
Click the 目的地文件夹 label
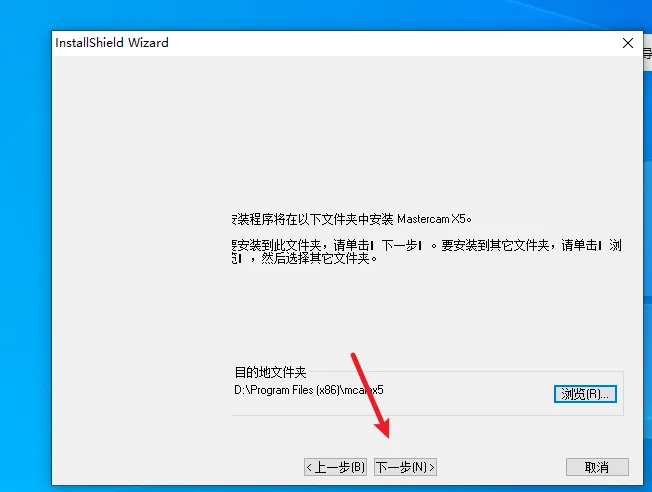point(270,372)
